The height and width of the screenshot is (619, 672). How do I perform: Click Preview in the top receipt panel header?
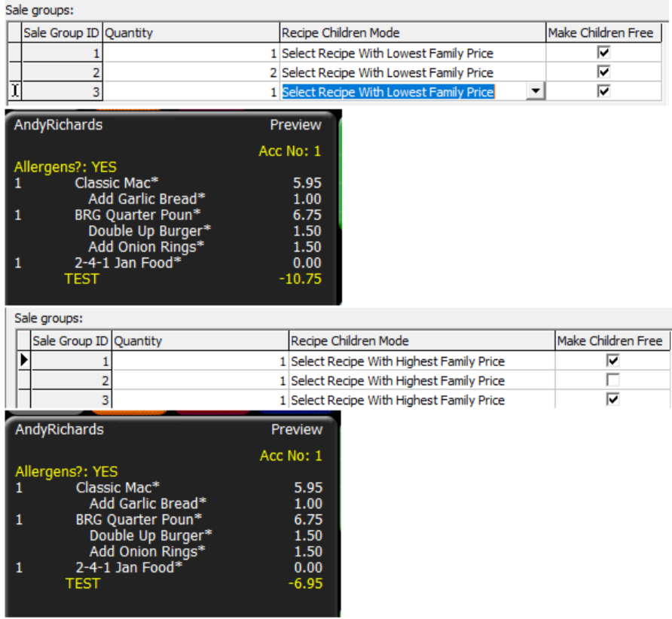click(295, 125)
